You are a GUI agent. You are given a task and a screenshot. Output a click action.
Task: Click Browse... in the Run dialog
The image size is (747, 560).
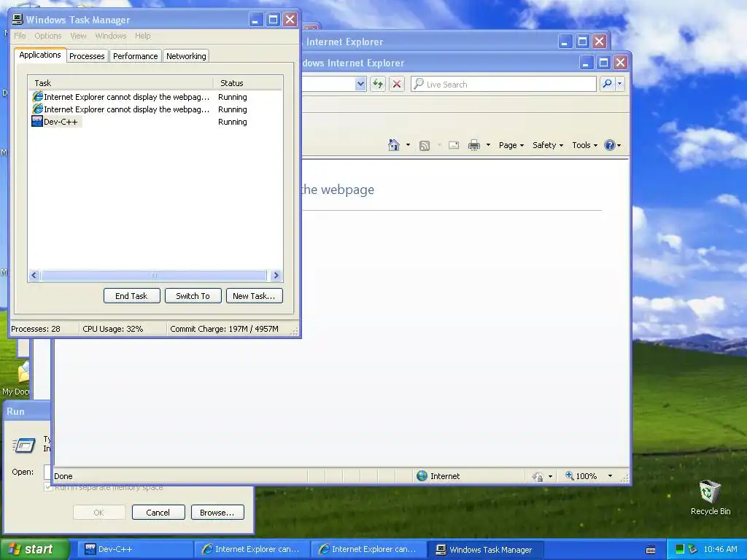click(217, 513)
